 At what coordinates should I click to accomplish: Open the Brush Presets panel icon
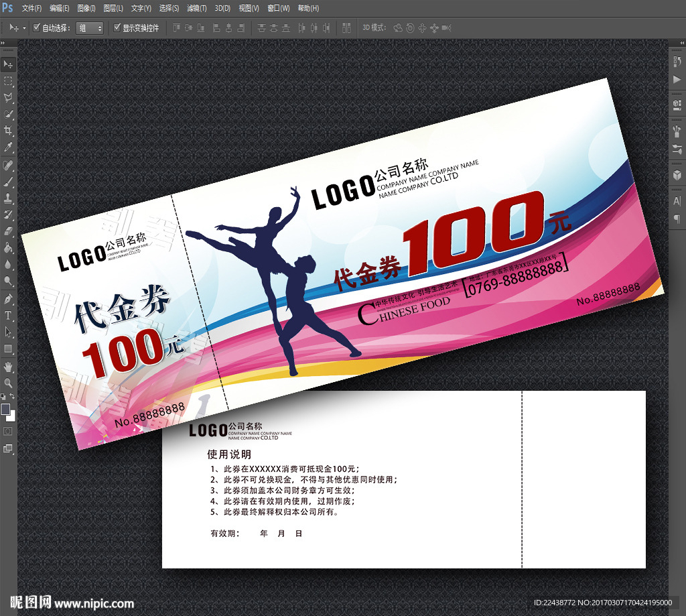pyautogui.click(x=677, y=131)
